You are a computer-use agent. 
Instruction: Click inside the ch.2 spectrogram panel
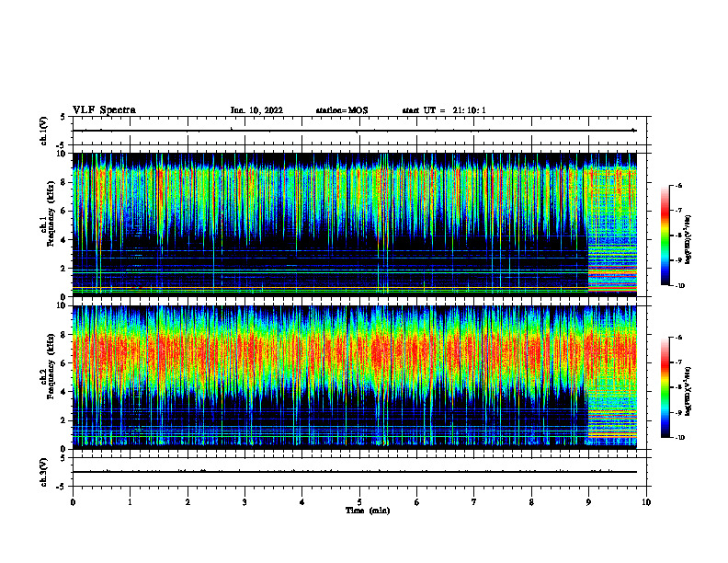tap(354, 377)
